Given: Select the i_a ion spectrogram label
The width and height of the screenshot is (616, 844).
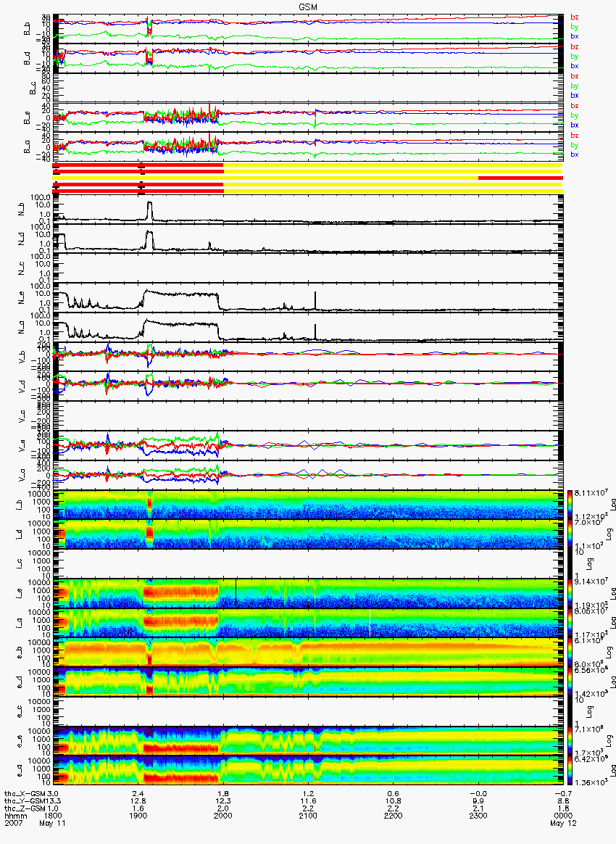Looking at the screenshot, I should pyautogui.click(x=20, y=623).
